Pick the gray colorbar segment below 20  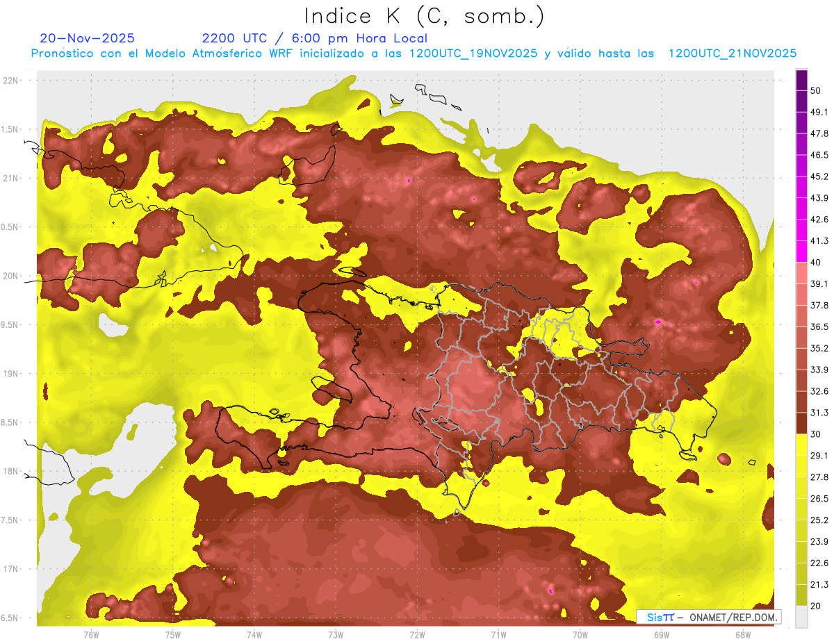pyautogui.click(x=801, y=616)
